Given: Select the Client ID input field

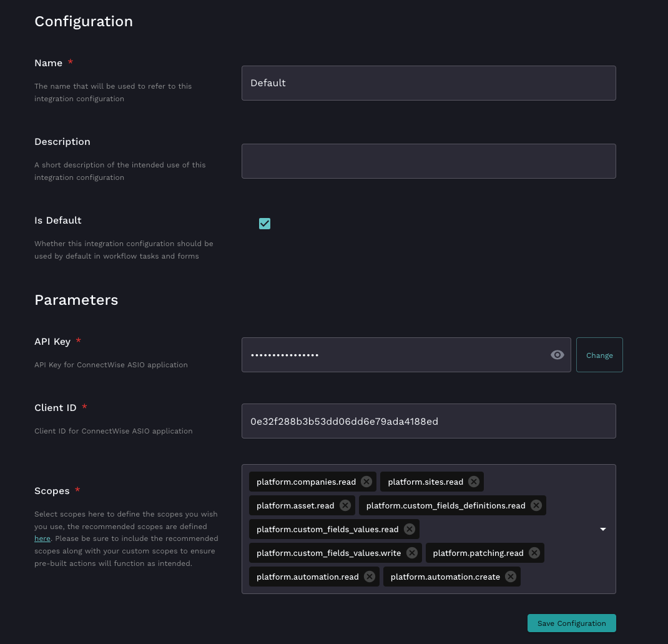Looking at the screenshot, I should click(x=428, y=421).
